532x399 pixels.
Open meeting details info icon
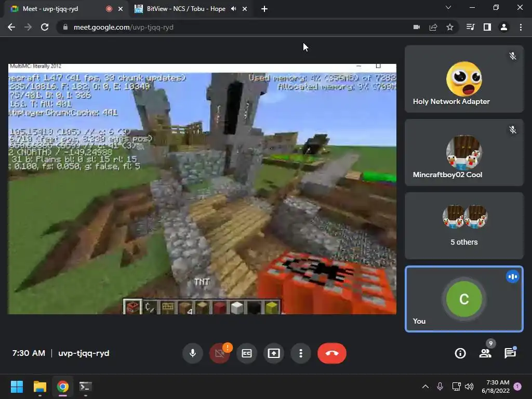click(460, 353)
